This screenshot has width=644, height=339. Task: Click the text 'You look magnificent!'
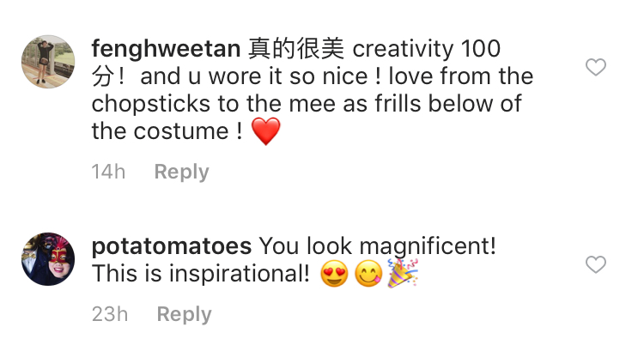(377, 246)
